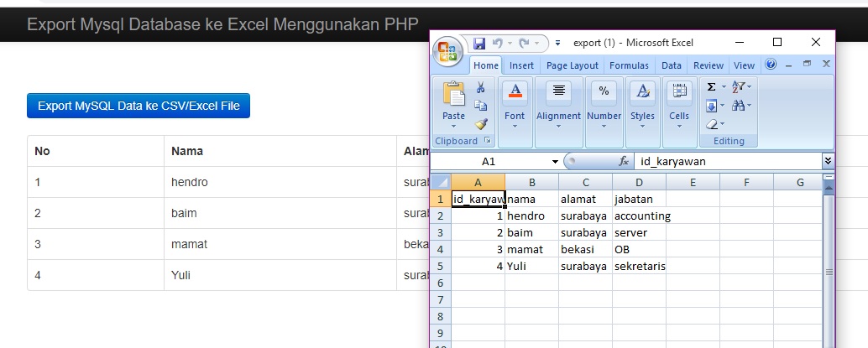The height and width of the screenshot is (348, 868).
Task: Click cell containing 'sekretaris'
Action: 640,266
